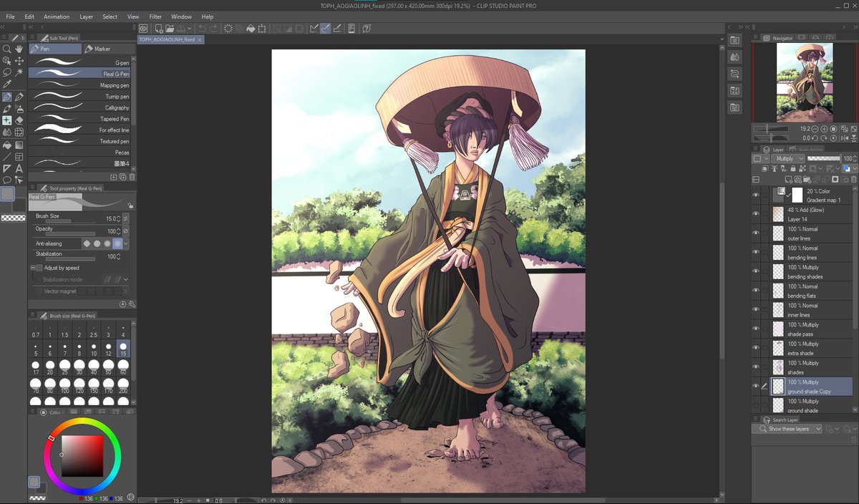
Task: Click zoom out button in Navigator
Action: 816,129
